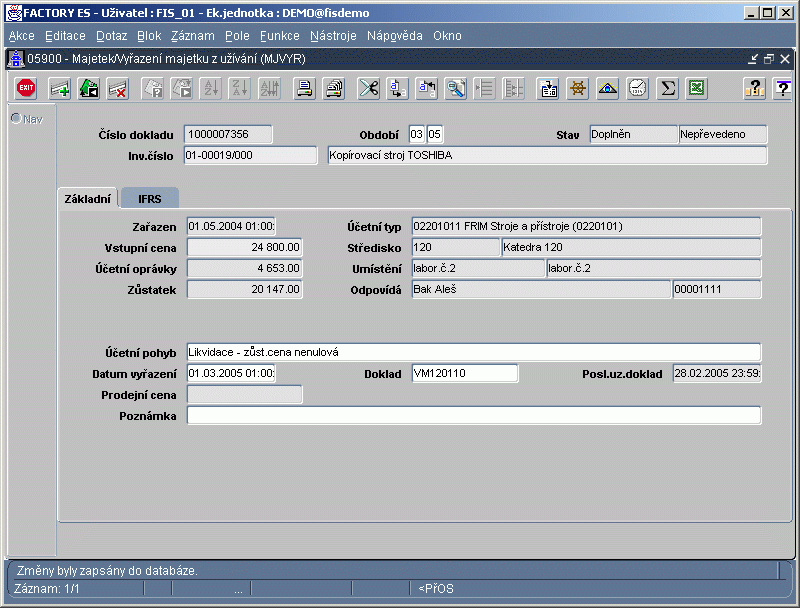Open the Okno menu
Image resolution: width=800 pixels, height=608 pixels.
447,36
